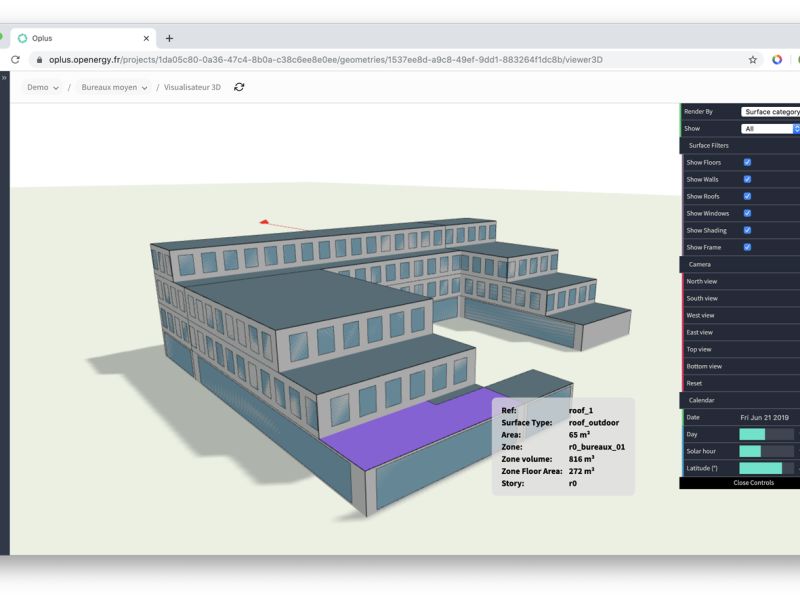Toggle the Show Windows checkbox
The width and height of the screenshot is (800, 600).
tap(747, 213)
